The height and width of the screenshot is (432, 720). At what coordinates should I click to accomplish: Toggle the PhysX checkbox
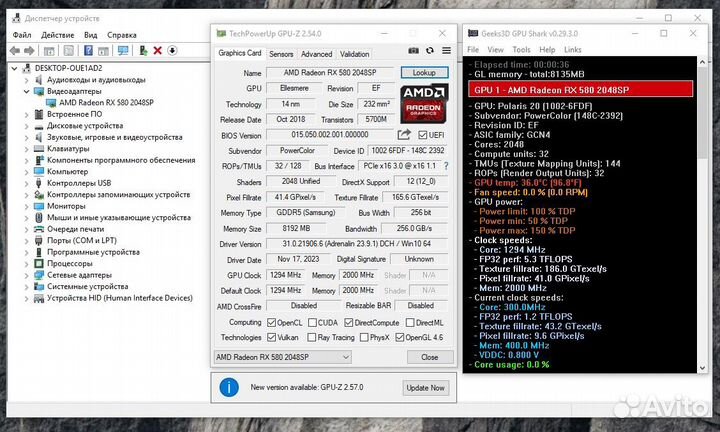pyautogui.click(x=364, y=337)
